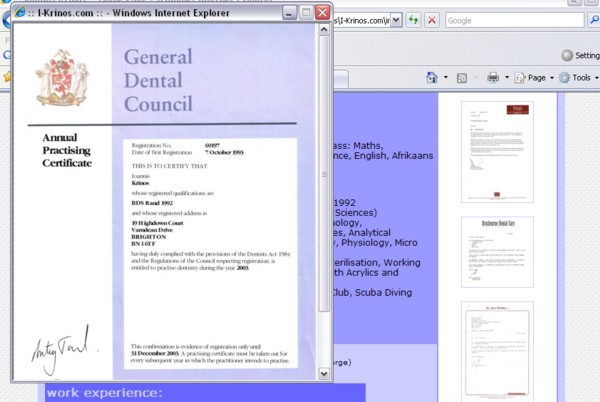Open the Tools menu
The width and height of the screenshot is (600, 402).
coord(579,78)
